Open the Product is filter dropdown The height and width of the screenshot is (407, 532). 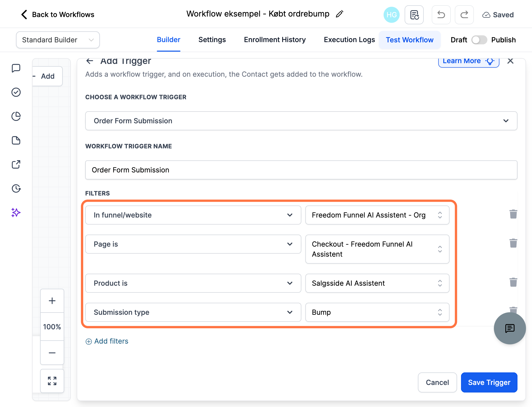193,283
